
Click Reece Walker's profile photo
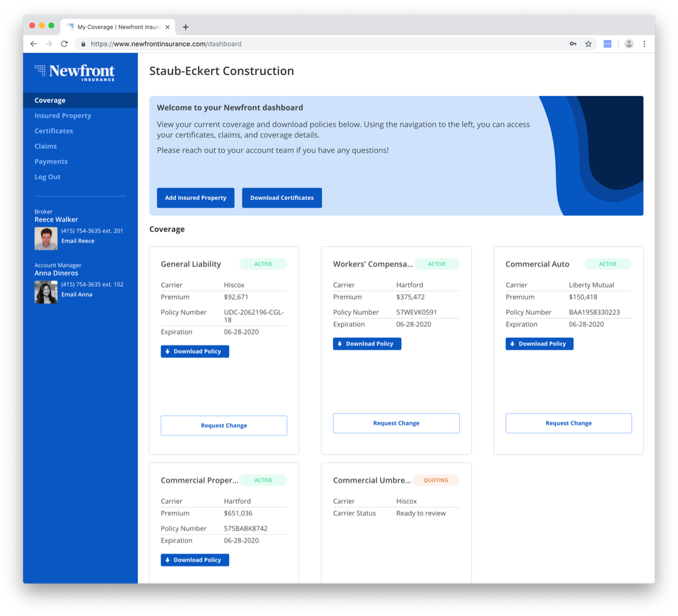tap(46, 238)
